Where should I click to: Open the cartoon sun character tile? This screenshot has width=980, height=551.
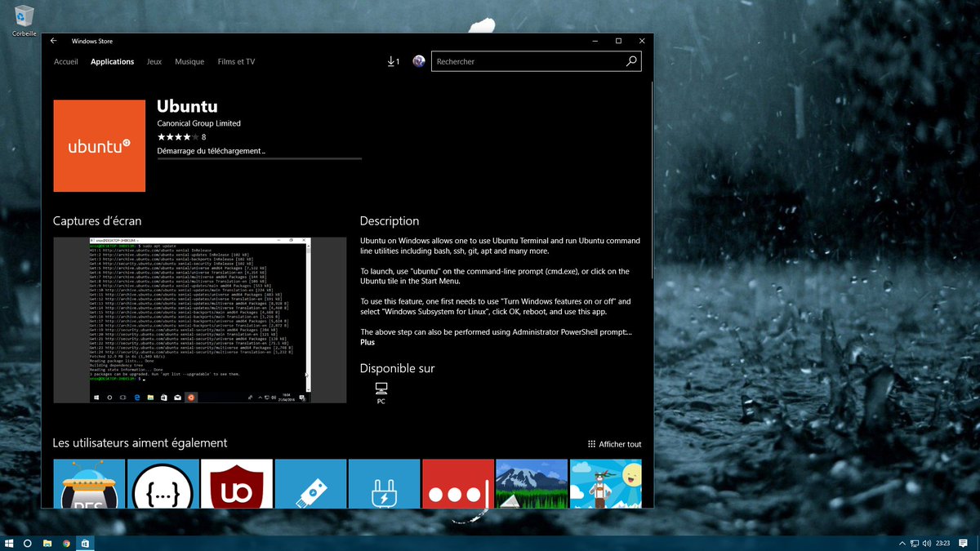click(x=605, y=483)
